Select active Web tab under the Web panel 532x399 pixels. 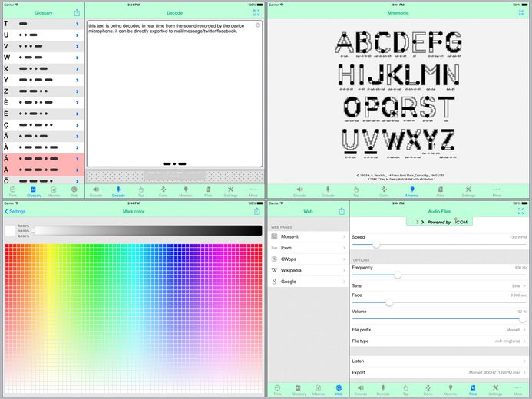pos(339,390)
